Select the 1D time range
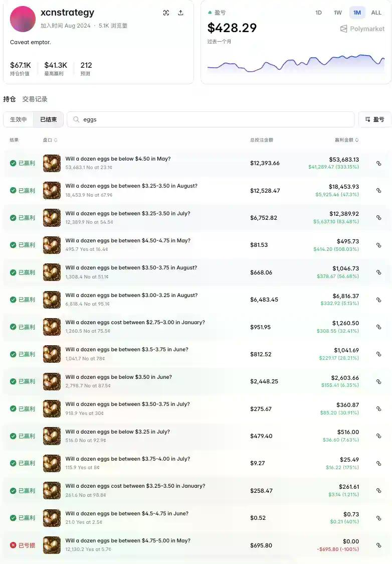This screenshot has width=392, height=564. (x=318, y=13)
